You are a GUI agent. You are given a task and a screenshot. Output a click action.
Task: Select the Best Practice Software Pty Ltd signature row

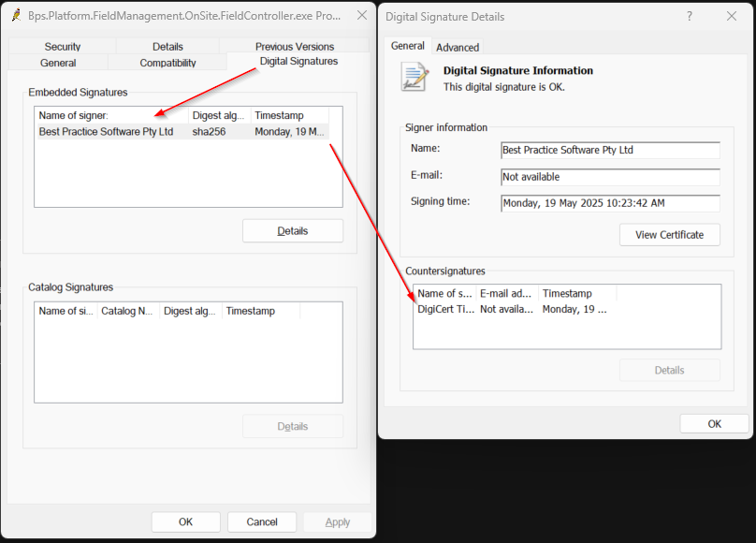tap(183, 132)
